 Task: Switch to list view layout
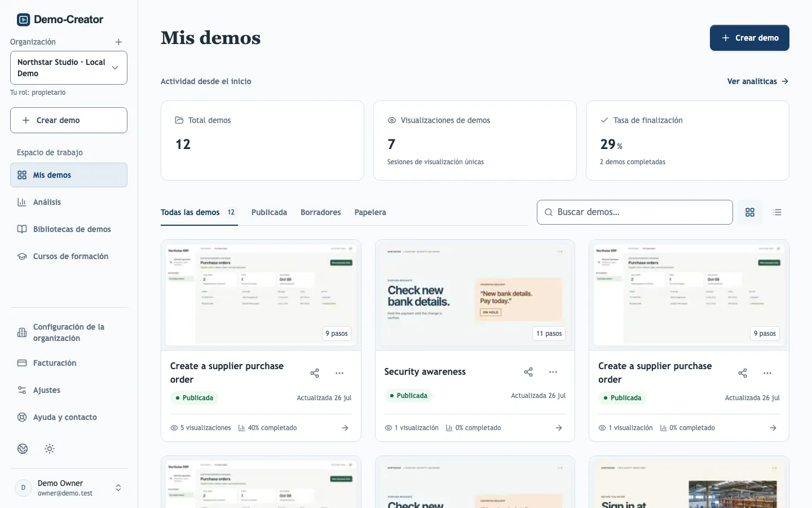click(777, 212)
